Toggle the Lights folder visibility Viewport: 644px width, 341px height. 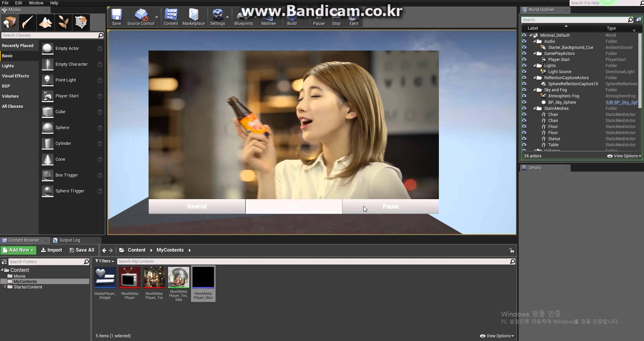pos(524,65)
